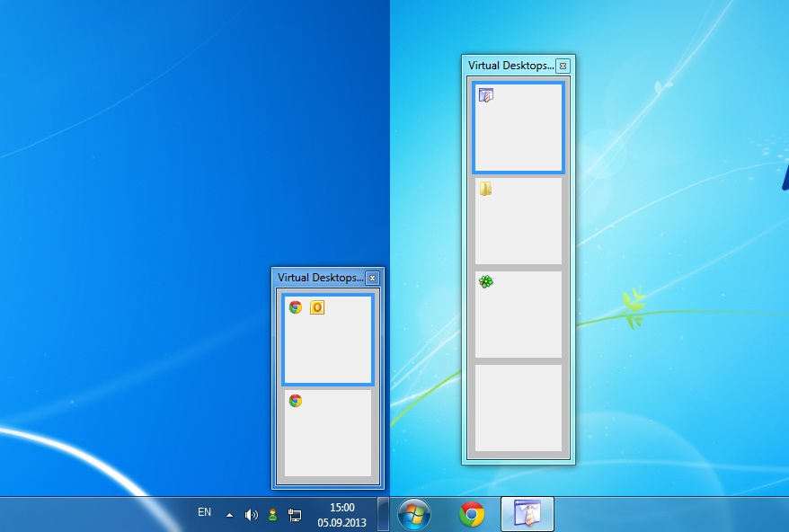Switch to the highlighted first desktop in the two-desktop window
This screenshot has width=789, height=532.
point(328,340)
